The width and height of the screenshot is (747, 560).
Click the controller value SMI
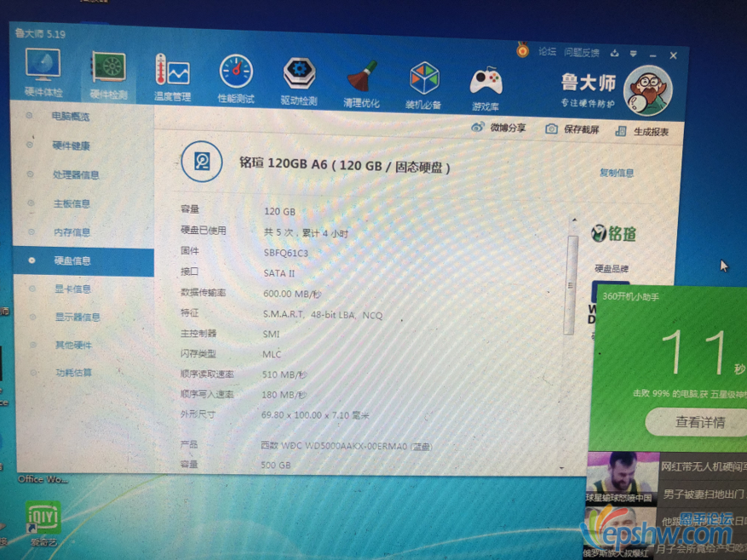[x=271, y=334]
